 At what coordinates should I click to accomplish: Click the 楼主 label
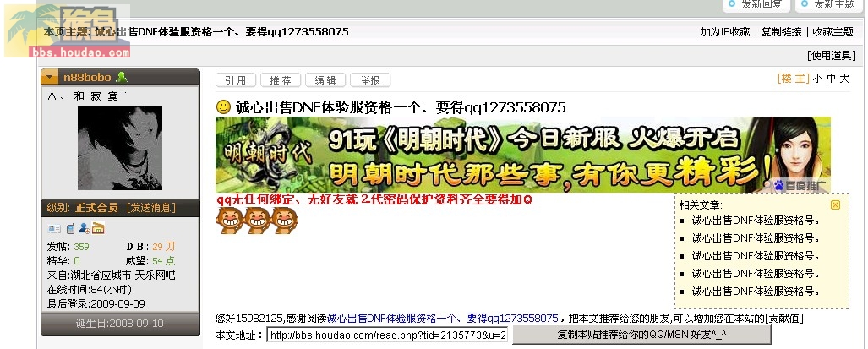pyautogui.click(x=794, y=79)
